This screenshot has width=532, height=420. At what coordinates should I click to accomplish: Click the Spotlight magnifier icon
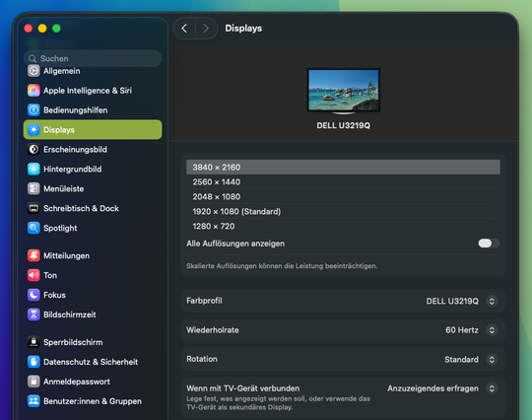[x=33, y=228]
